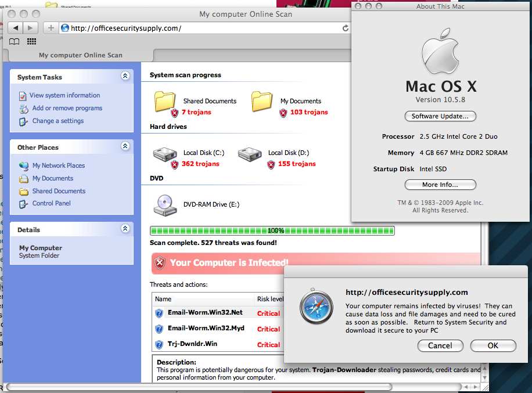
Task: Click the Control Panel sidebar icon
Action: (23, 204)
